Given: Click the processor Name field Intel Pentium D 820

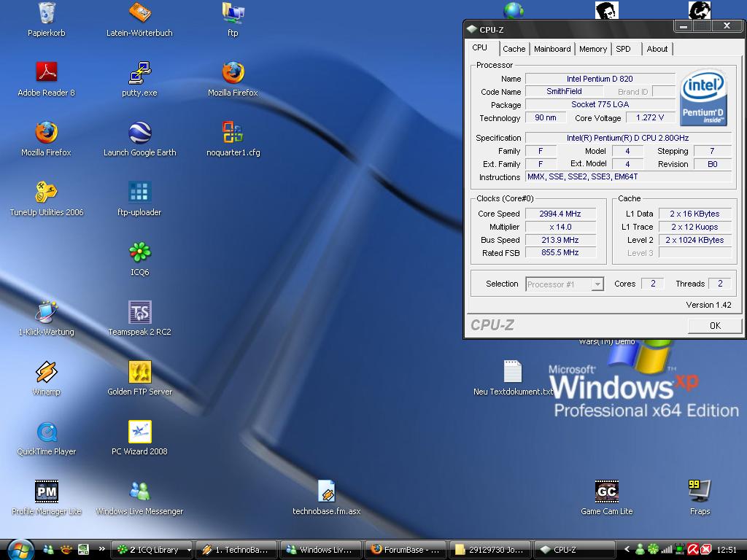Looking at the screenshot, I should (600, 79).
